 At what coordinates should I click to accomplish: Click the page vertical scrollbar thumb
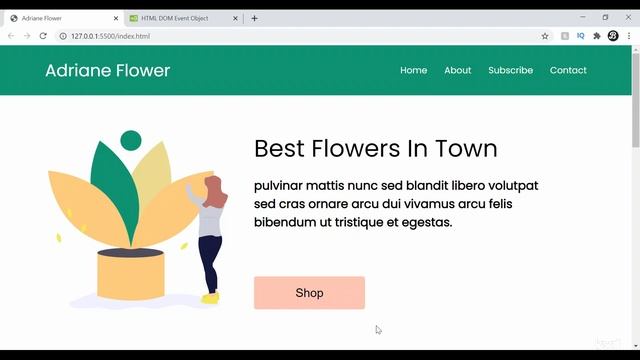pos(636,100)
